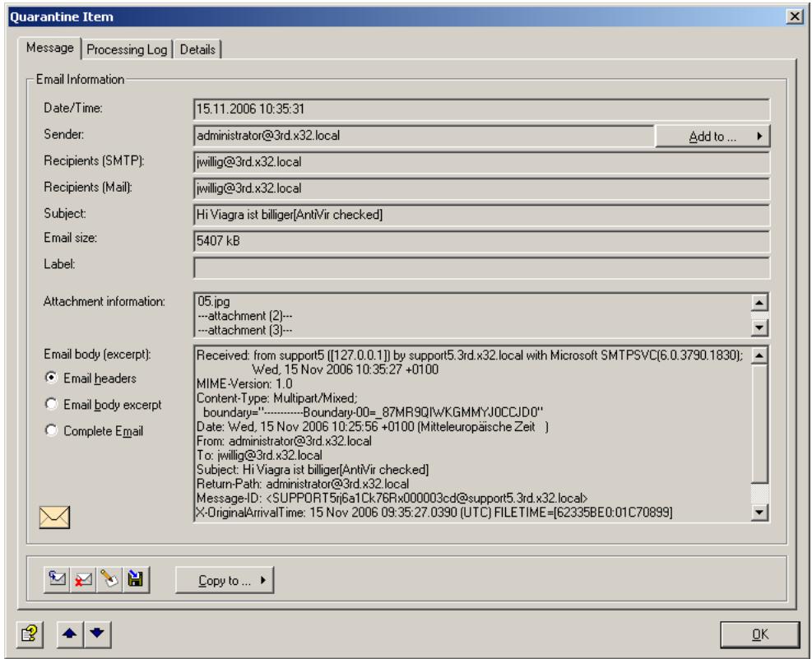
Task: Click the X-OriginalArrivalTime header line
Action: [x=434, y=513]
